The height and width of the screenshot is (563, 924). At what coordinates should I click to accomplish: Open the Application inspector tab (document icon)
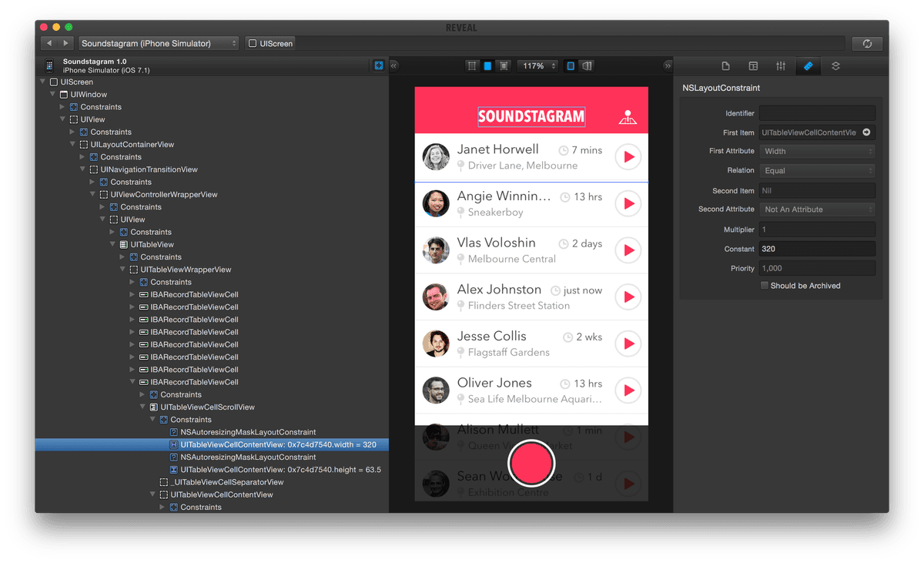pos(725,66)
